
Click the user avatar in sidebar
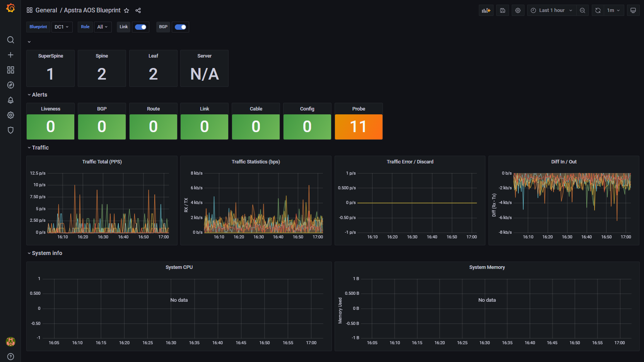(x=10, y=342)
